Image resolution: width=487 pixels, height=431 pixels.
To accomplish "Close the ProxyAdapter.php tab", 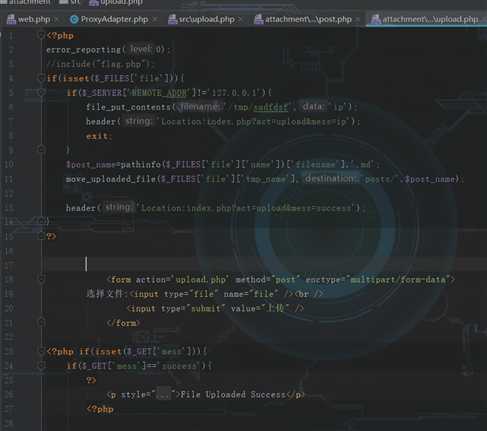I will pyautogui.click(x=155, y=20).
